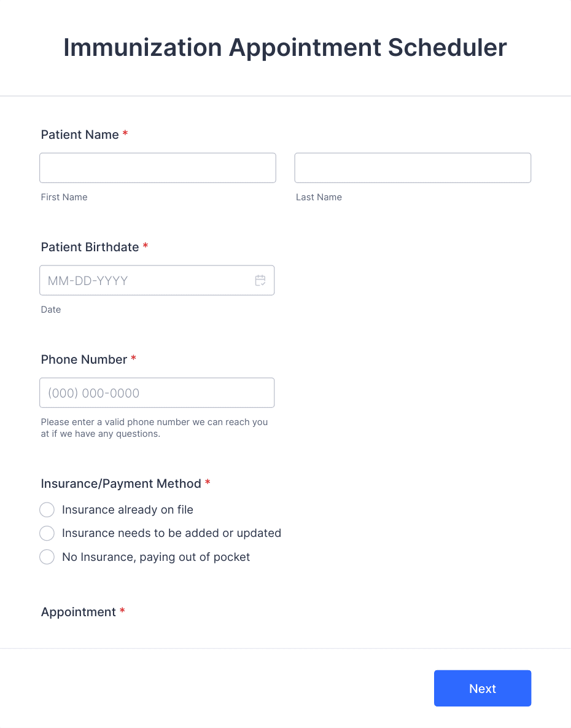
Task: Click into the Phone Number field
Action: click(x=157, y=393)
